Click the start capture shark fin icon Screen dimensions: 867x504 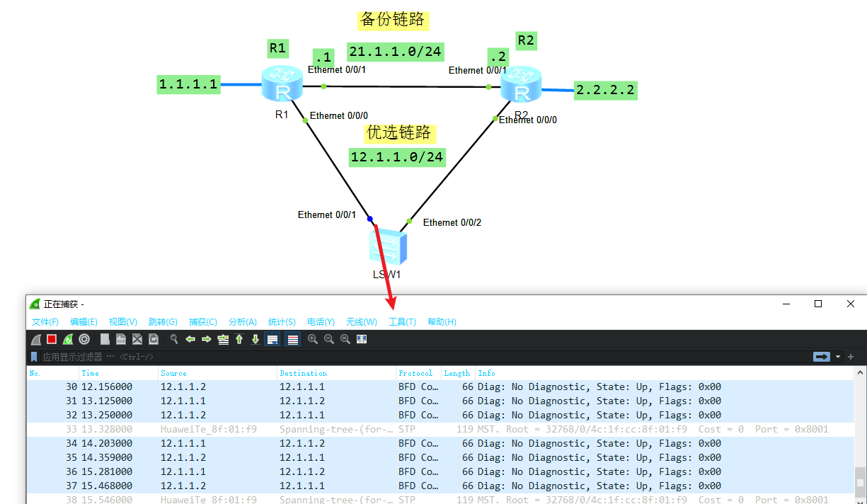35,339
